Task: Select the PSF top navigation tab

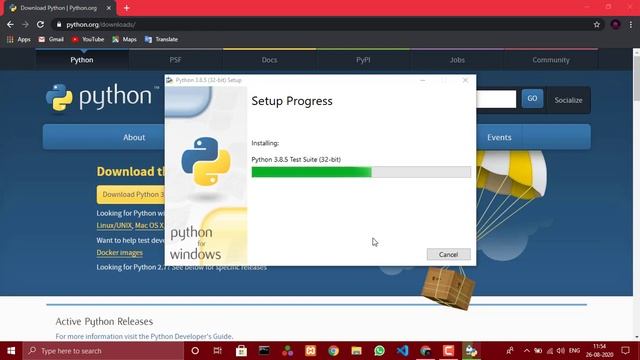Action: pyautogui.click(x=176, y=60)
